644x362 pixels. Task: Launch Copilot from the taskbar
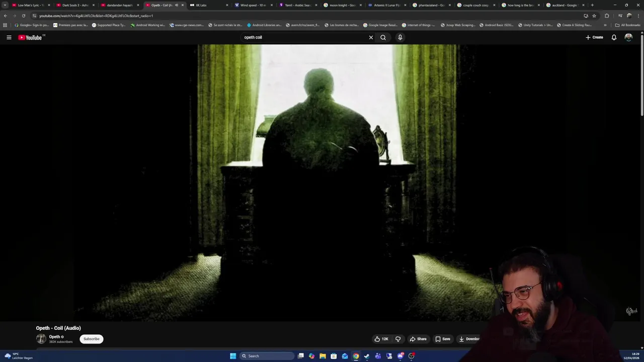pos(312,356)
